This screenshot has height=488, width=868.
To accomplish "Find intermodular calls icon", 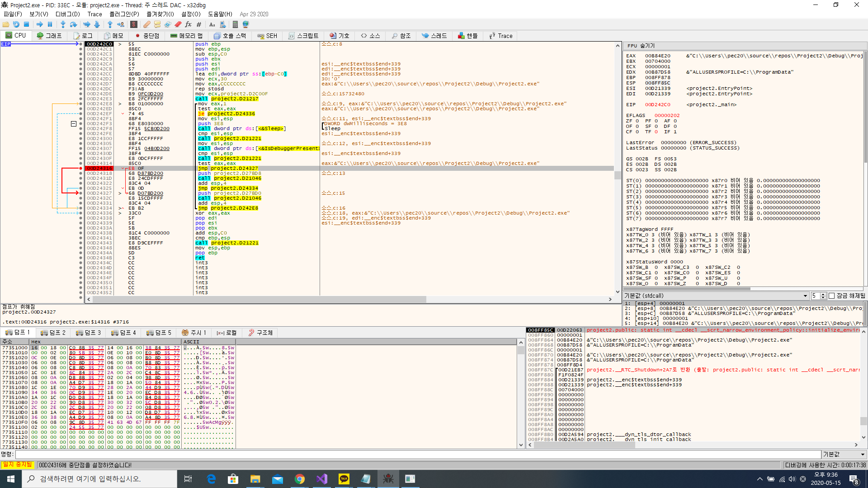I will click(x=223, y=24).
